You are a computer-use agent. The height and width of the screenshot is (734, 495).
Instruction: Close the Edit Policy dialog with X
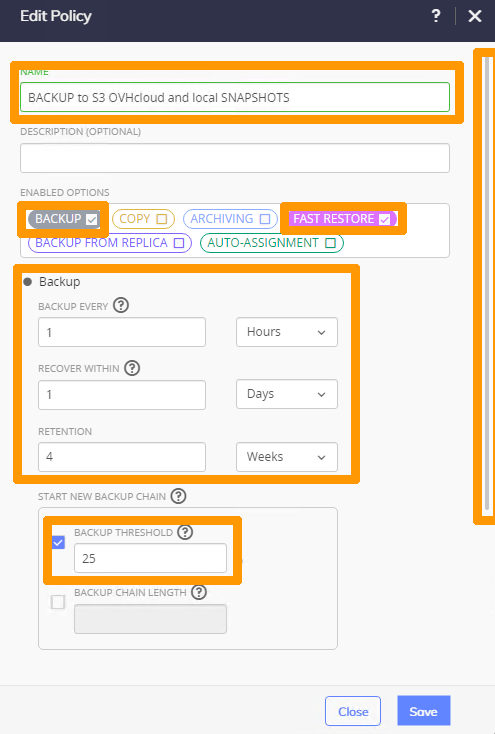point(475,16)
